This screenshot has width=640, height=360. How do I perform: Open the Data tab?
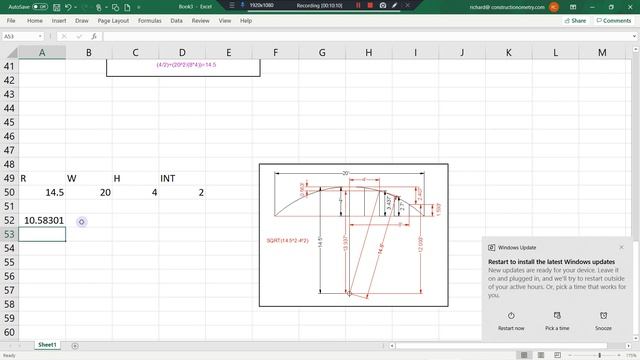coord(176,20)
